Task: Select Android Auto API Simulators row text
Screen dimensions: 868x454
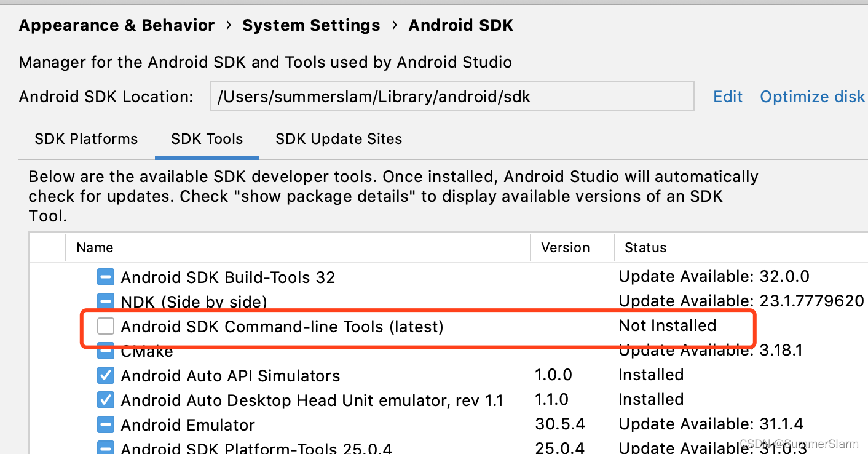Action: click(231, 376)
